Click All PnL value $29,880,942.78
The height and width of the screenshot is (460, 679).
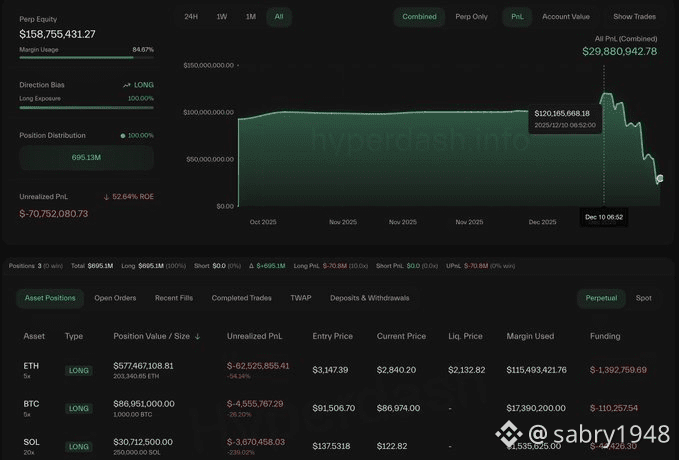[619, 52]
